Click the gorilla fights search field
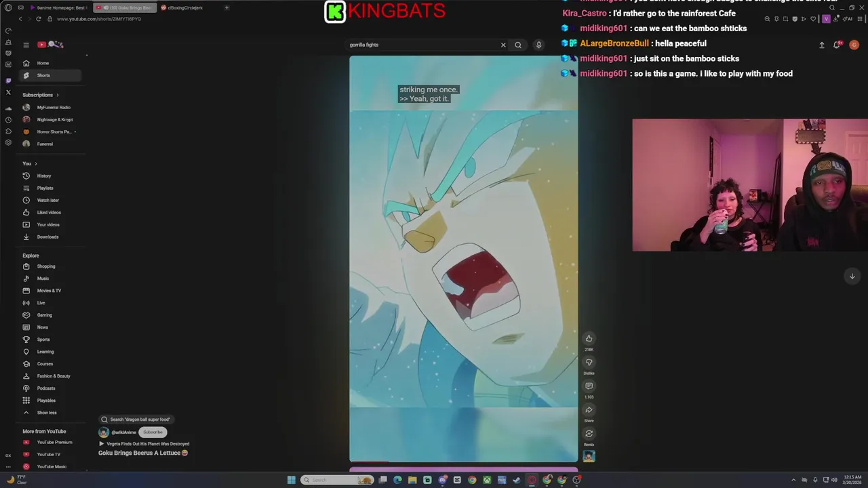This screenshot has height=488, width=868. (x=422, y=45)
